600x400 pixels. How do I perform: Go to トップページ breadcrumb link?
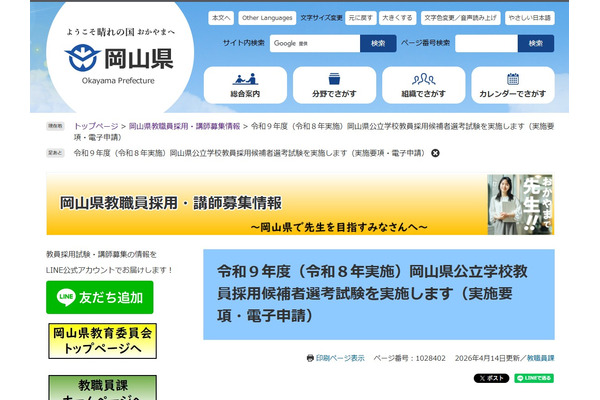click(x=96, y=126)
